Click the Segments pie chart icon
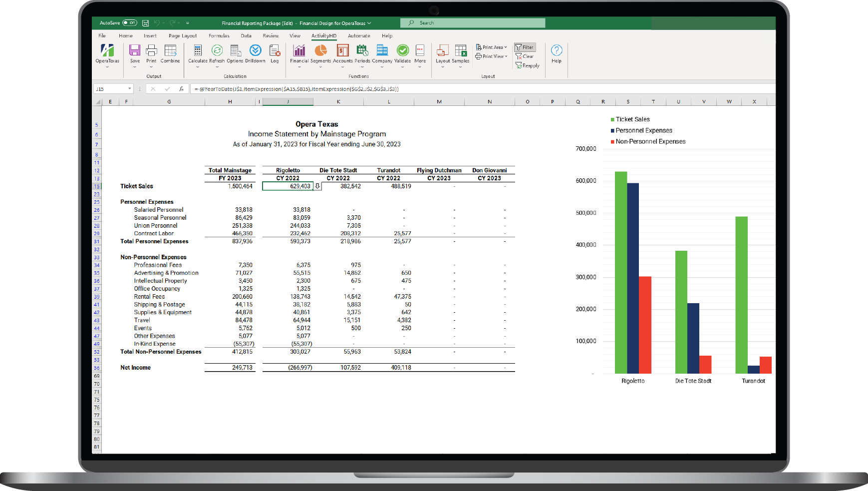The image size is (868, 491). [320, 51]
